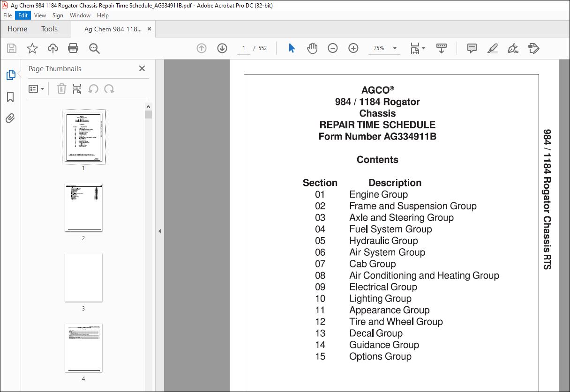570x392 pixels.
Task: Go to the previous page arrow
Action: tap(202, 48)
